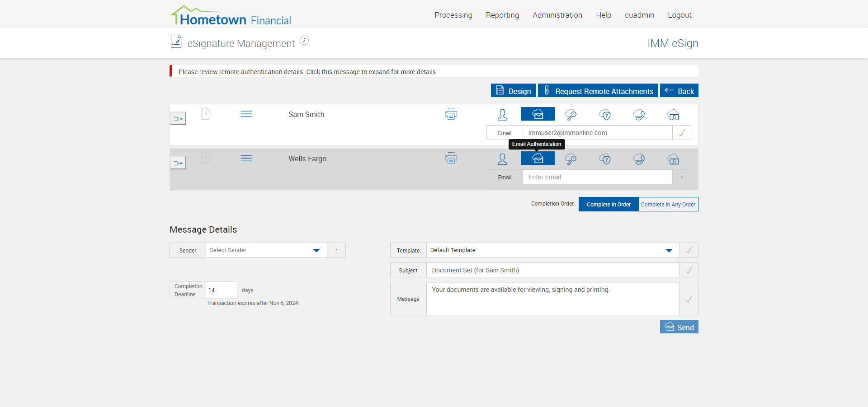
Task: Click the reorder lines icon for Sam Smith
Action: coord(246,114)
